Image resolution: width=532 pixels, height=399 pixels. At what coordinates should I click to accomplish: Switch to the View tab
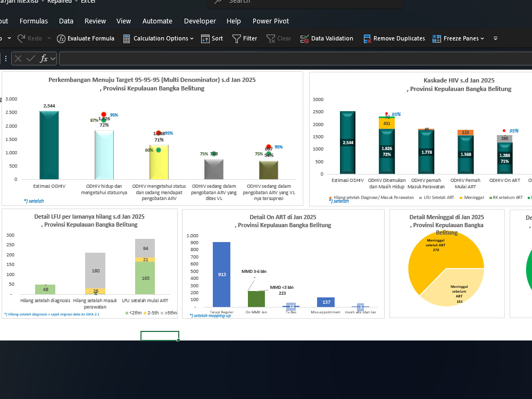pos(123,21)
